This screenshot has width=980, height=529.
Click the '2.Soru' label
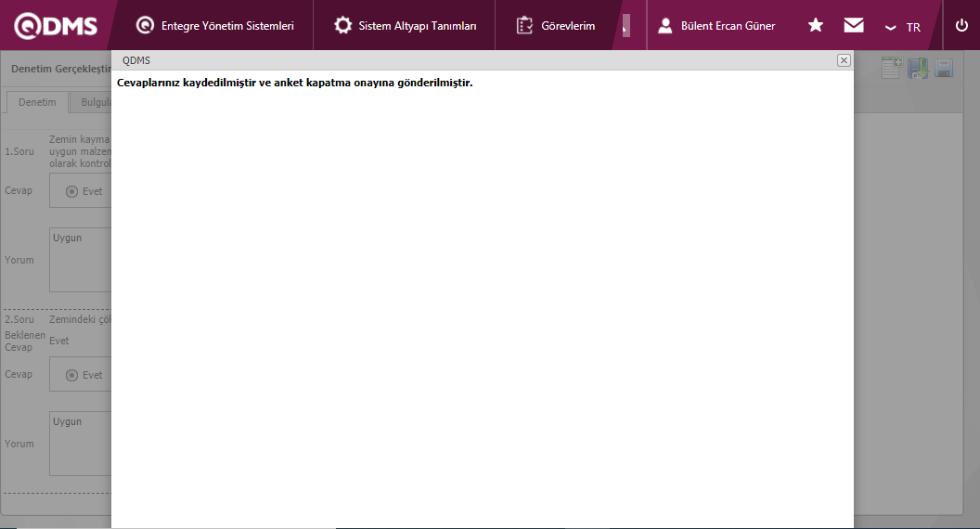pos(19,319)
